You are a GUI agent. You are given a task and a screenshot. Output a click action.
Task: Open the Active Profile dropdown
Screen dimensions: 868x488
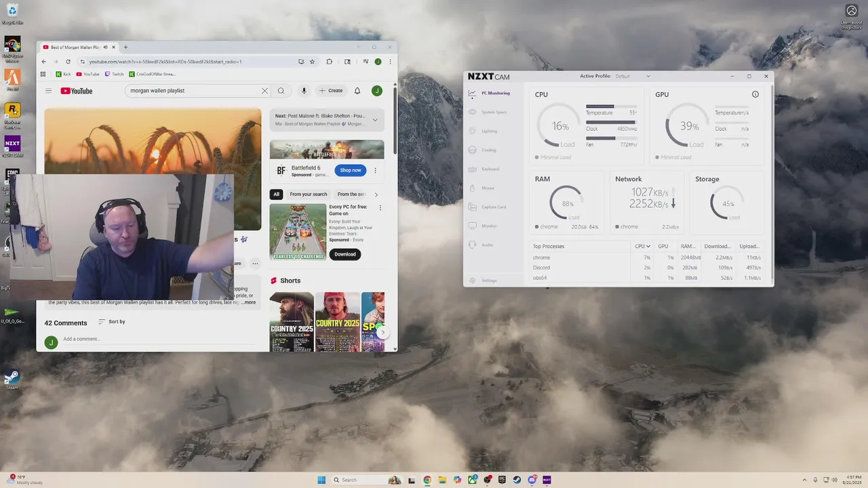coord(631,76)
